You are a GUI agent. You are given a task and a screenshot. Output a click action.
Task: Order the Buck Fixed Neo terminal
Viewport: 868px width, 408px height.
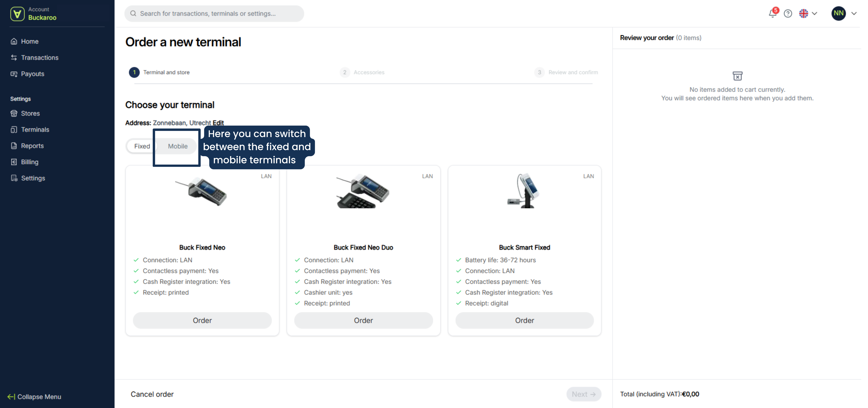[202, 320]
